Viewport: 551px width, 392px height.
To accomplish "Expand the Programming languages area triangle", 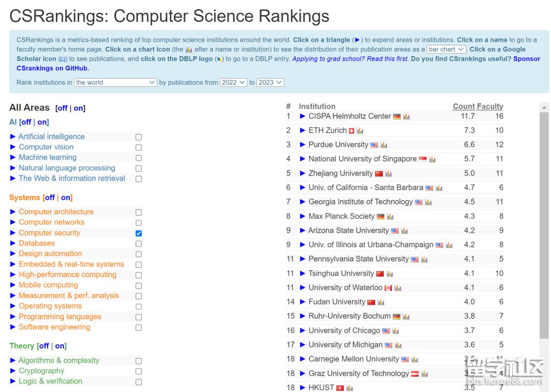I will pos(13,317).
